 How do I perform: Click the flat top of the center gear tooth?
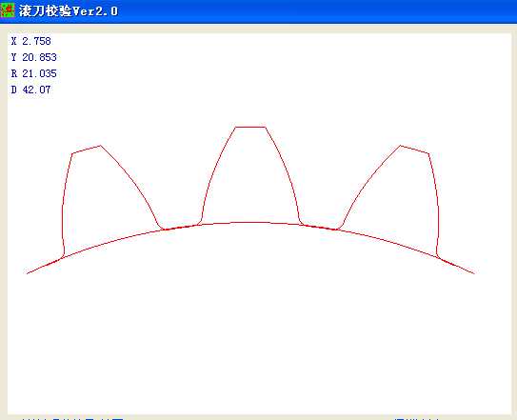(250, 127)
